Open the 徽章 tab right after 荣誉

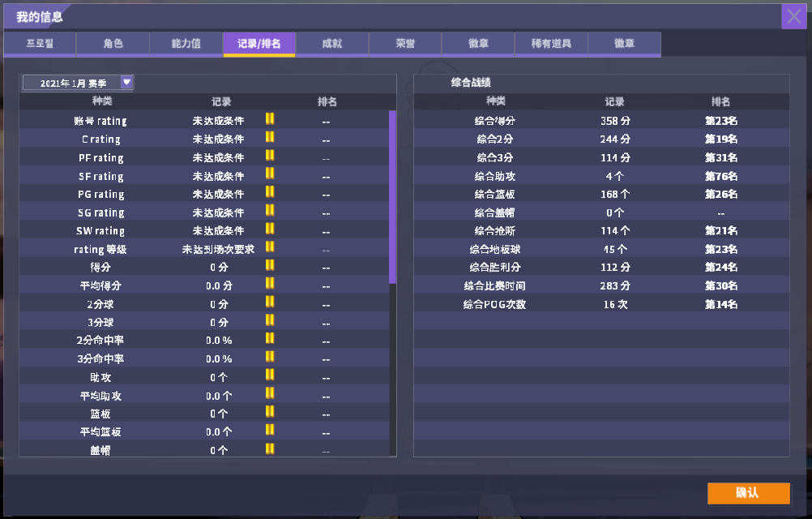tap(478, 44)
